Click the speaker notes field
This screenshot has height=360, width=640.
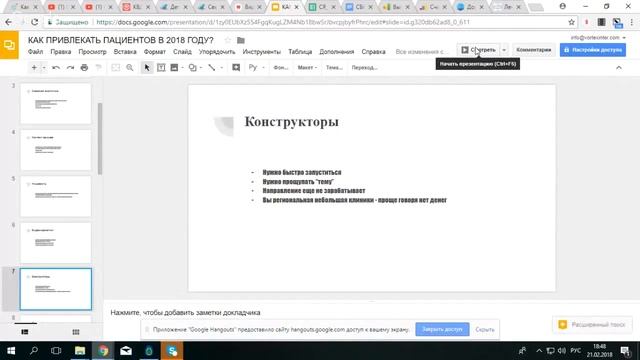point(185,313)
